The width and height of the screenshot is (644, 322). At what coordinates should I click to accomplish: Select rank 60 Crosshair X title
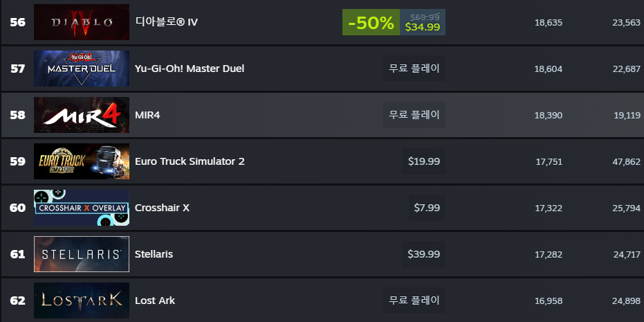click(163, 208)
